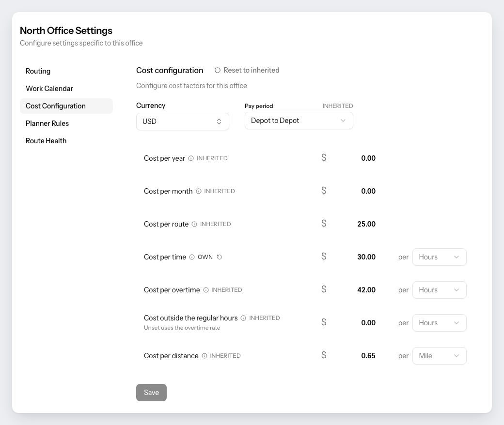
Task: Click info icon for Cost outside the regular hours
Action: [243, 318]
